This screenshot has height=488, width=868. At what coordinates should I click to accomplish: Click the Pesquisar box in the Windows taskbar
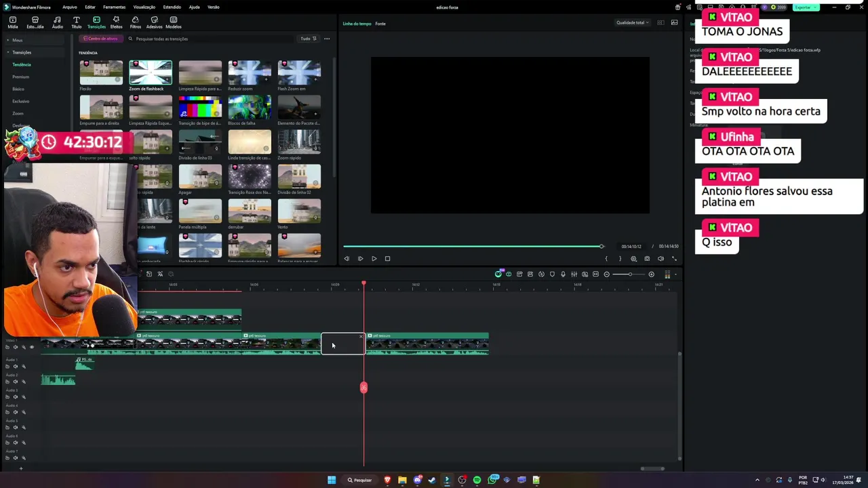coord(360,480)
